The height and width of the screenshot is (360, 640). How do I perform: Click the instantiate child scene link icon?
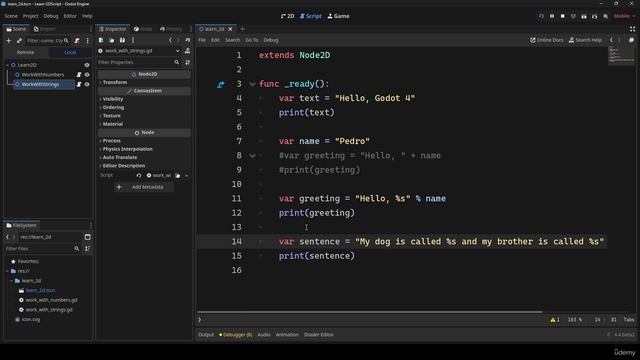pos(19,40)
